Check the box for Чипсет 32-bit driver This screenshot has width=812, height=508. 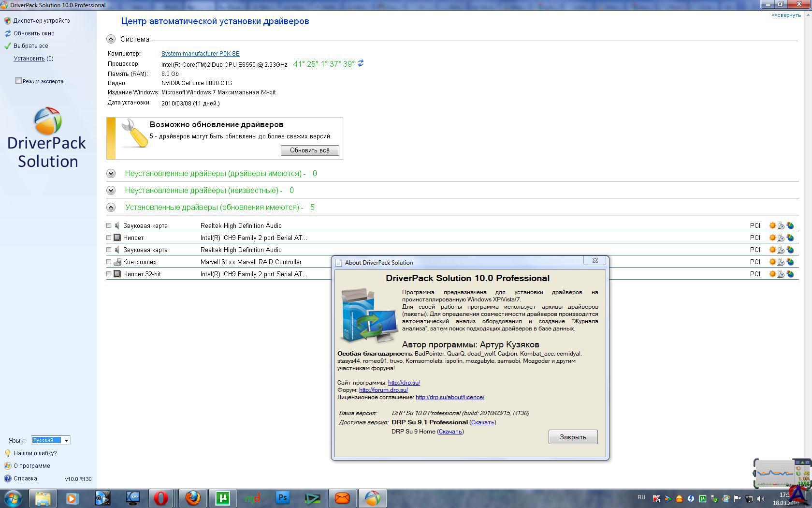tap(109, 274)
